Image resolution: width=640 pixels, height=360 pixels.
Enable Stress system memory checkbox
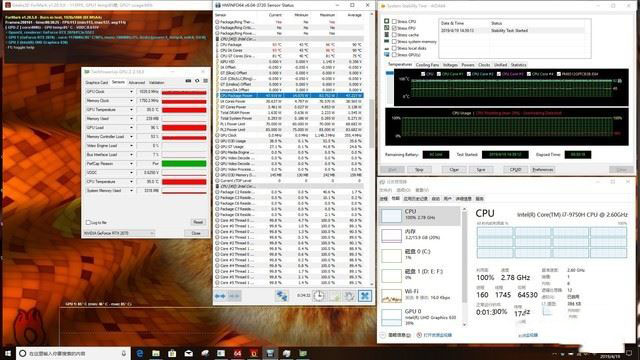tap(394, 41)
